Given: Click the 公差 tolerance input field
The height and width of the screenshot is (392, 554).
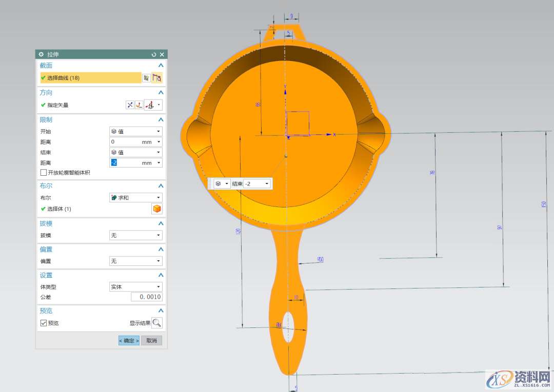Looking at the screenshot, I should click(146, 297).
